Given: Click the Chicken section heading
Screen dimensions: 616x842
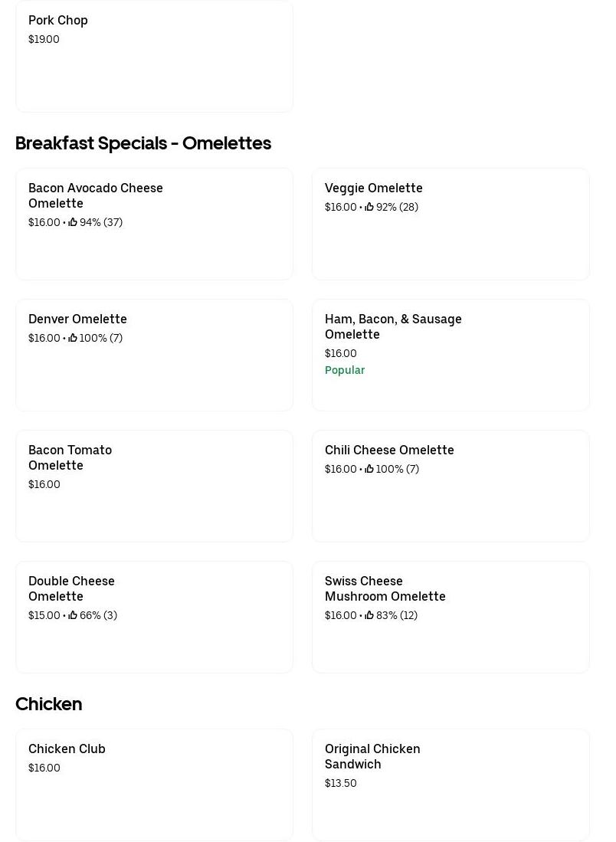Looking at the screenshot, I should click(48, 704).
